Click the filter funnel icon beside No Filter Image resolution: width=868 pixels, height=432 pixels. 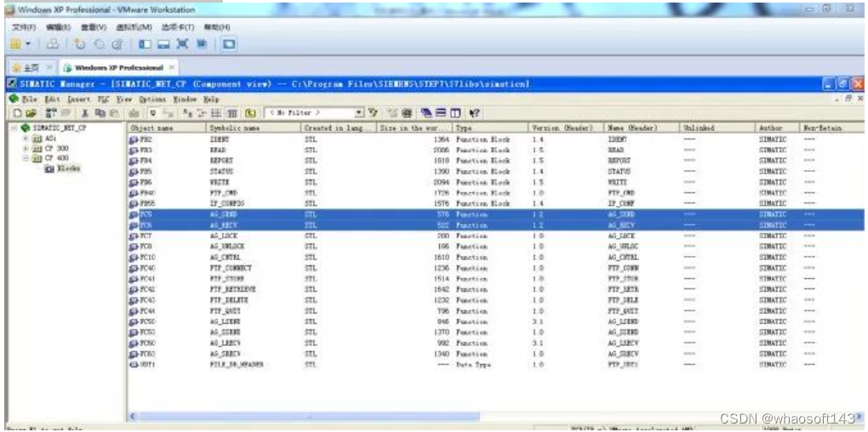point(373,113)
